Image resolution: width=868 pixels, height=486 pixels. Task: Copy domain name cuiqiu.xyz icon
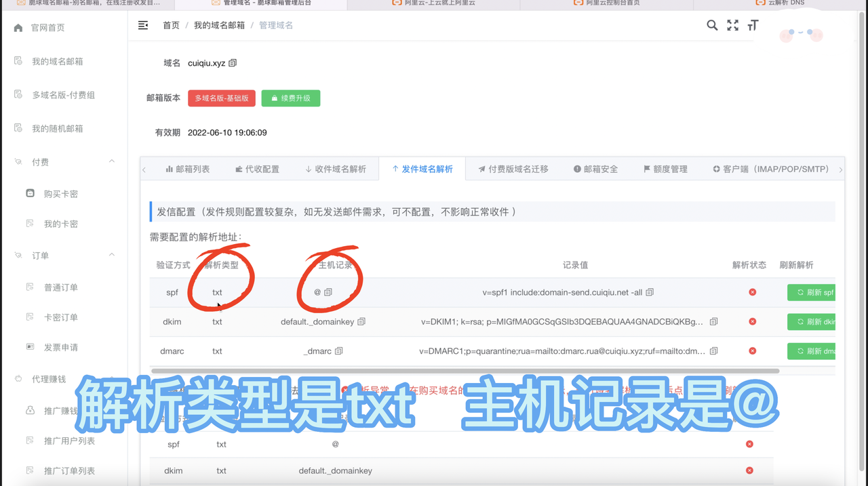233,63
